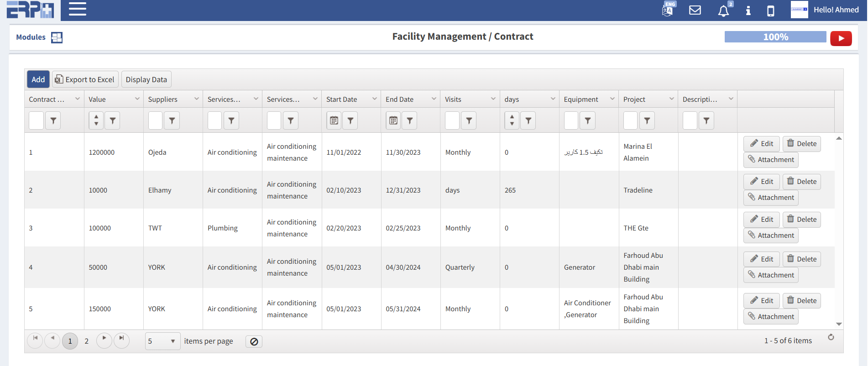Click the 100% progress bar
This screenshot has height=366, width=868.
[x=775, y=37]
